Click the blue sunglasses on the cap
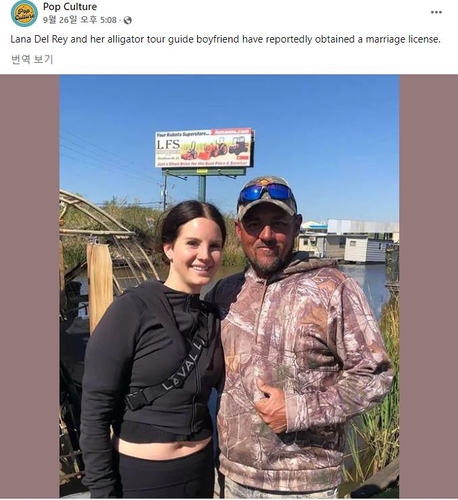This screenshot has height=500, width=458. pyautogui.click(x=266, y=193)
